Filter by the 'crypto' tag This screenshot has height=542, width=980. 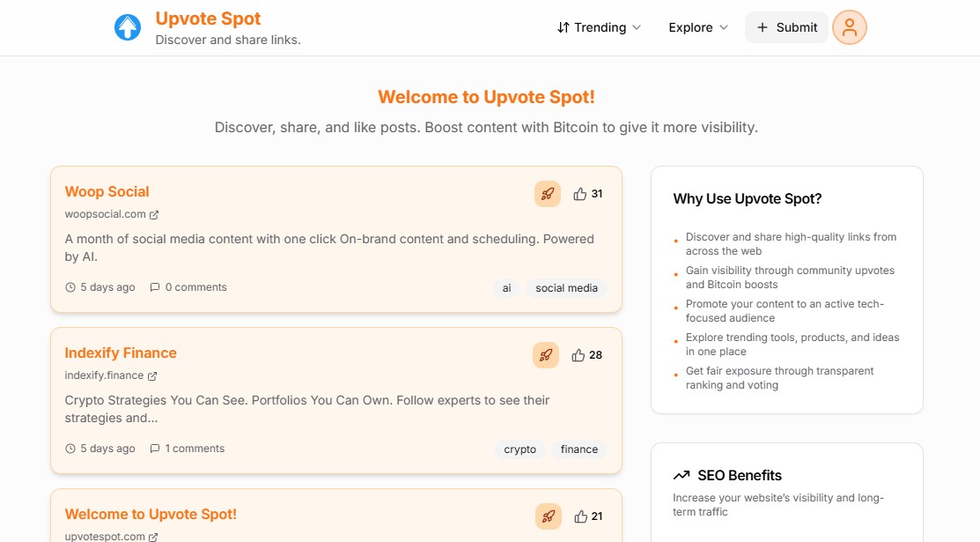(x=519, y=449)
